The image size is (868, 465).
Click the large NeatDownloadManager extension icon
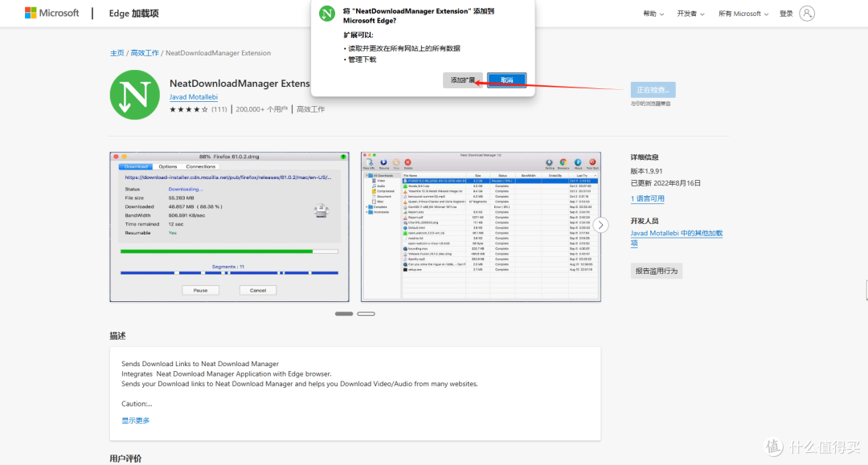click(134, 96)
